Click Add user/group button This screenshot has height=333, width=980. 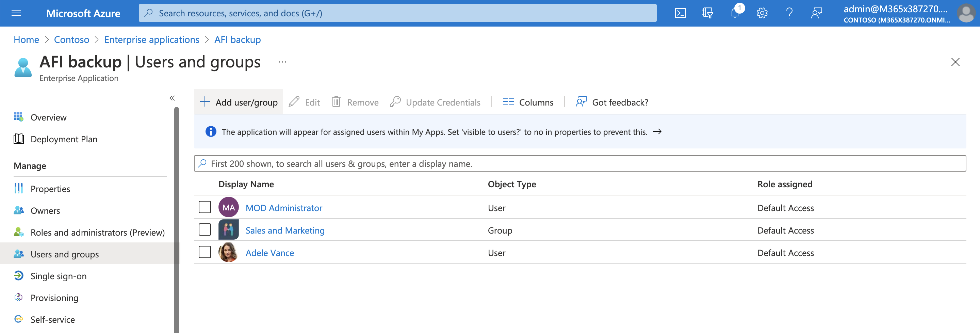pos(239,102)
